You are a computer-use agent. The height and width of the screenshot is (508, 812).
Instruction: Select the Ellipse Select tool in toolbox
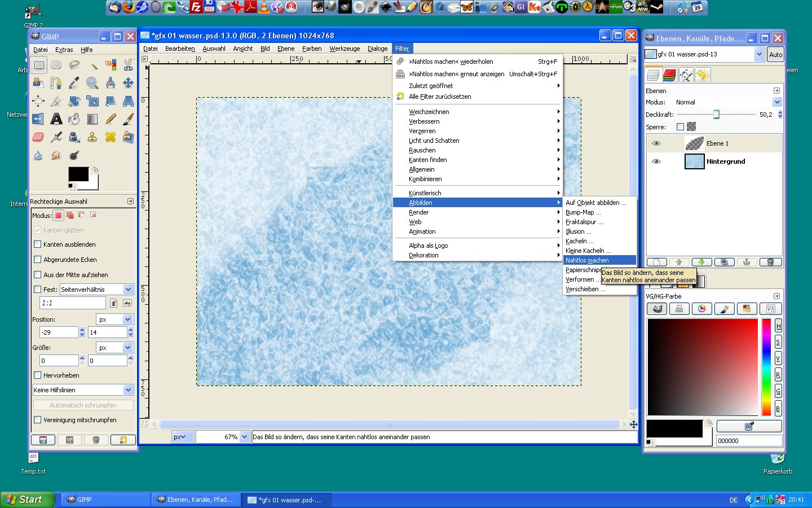coord(56,65)
